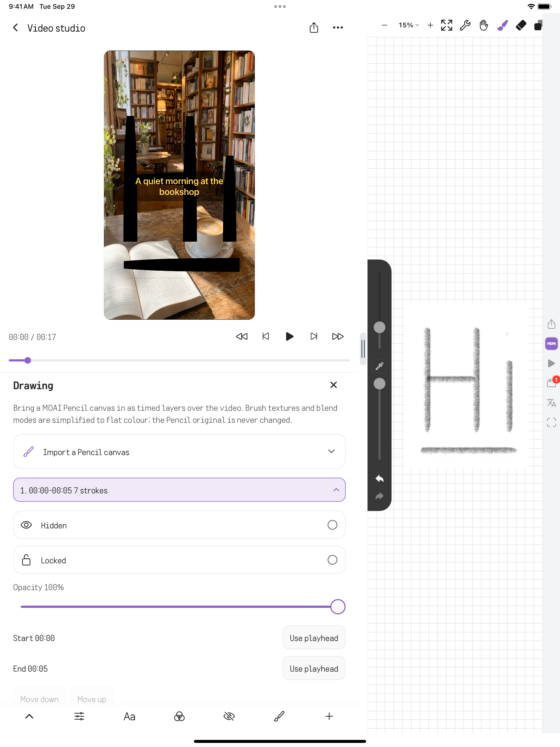560x747 pixels.
Task: Go back from Video studio
Action: 16,28
